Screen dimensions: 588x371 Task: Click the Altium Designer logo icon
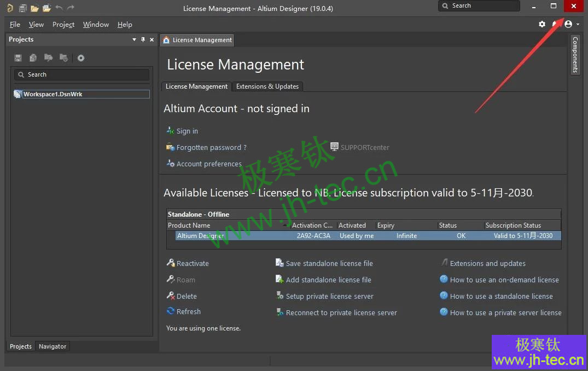click(x=10, y=8)
